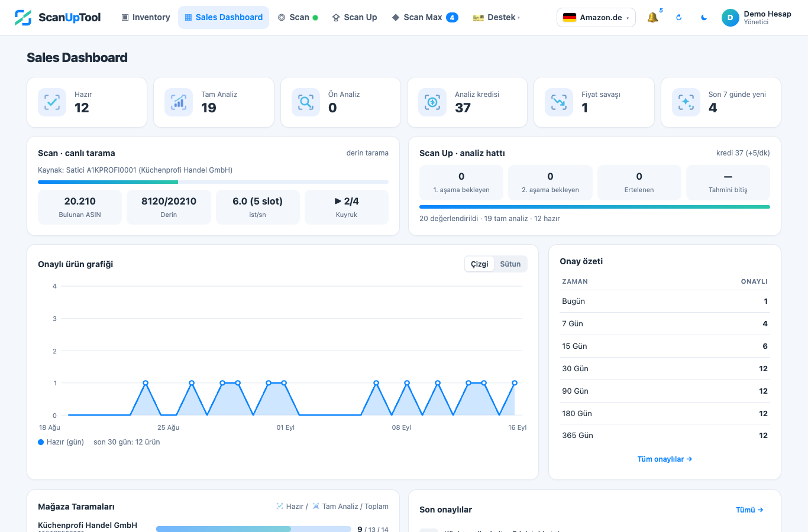The image size is (808, 532).
Task: Click the Küchenprofi Handel GmbH store name under Mağaza Taramaları
Action: point(88,525)
